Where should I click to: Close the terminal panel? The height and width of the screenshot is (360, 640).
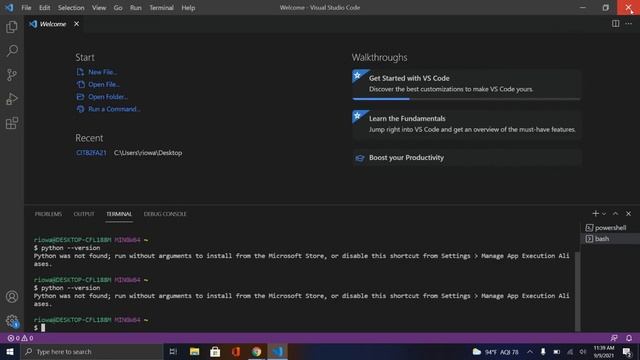coord(629,213)
